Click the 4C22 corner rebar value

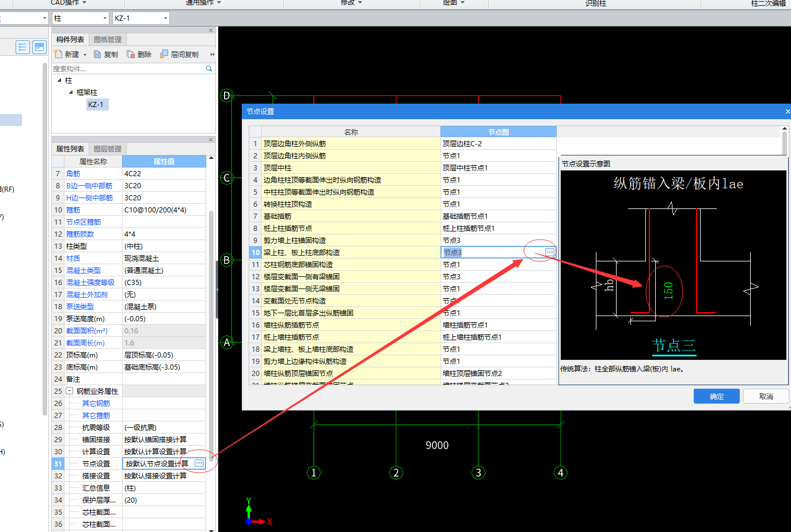click(164, 173)
